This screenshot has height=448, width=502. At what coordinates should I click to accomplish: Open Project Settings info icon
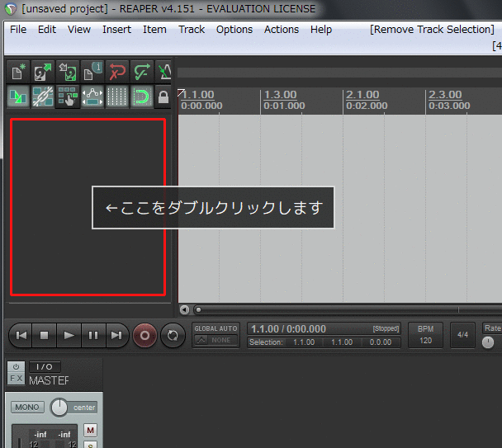[92, 73]
